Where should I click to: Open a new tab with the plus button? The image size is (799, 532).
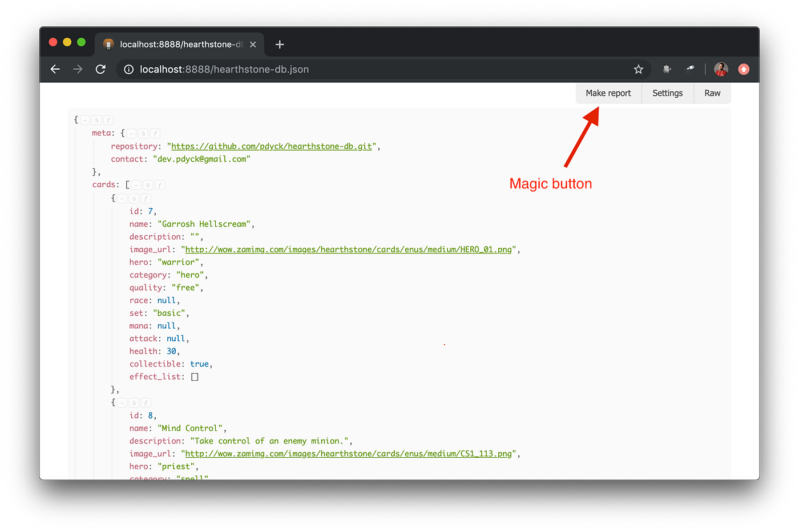(x=280, y=45)
